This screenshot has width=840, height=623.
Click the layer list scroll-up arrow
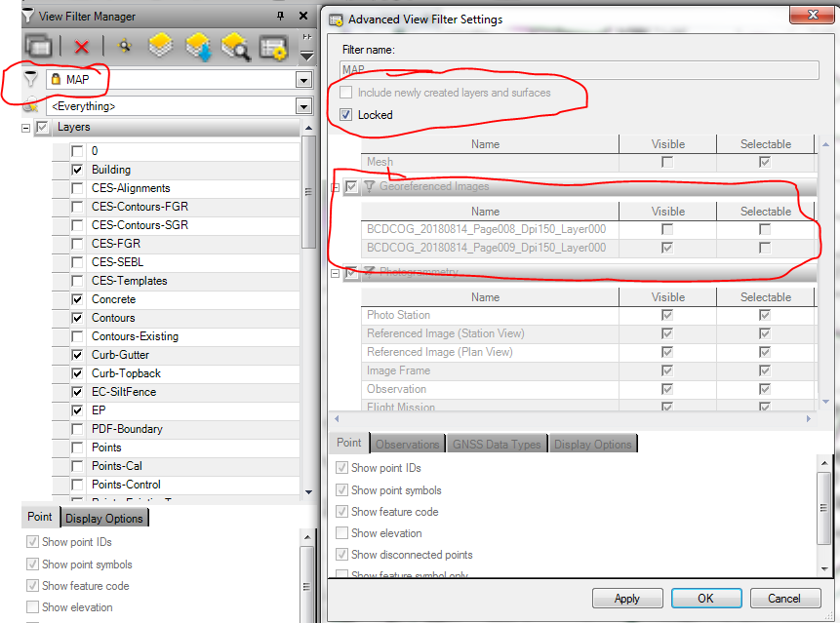[x=308, y=128]
